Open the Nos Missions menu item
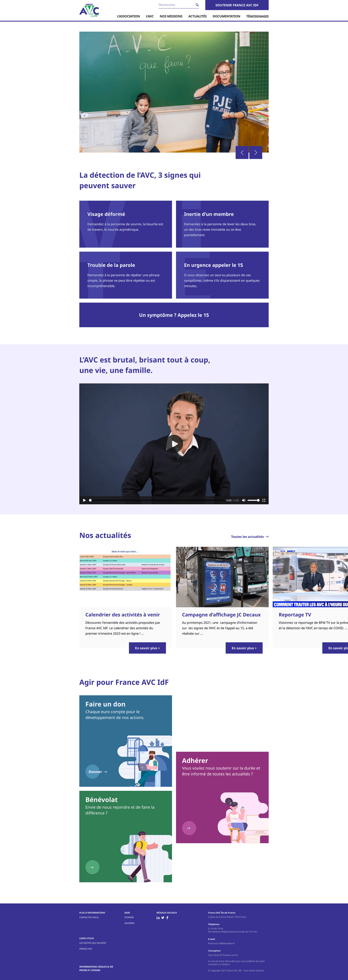 (171, 16)
